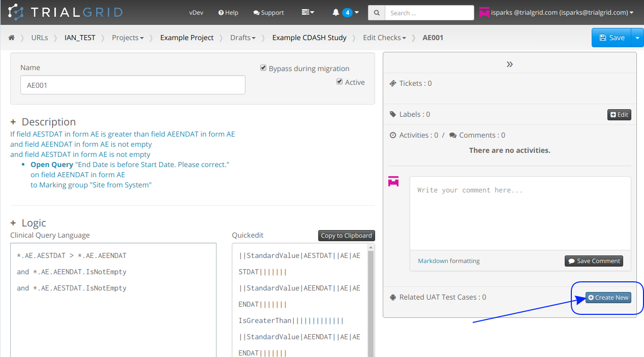Click the user avatar icon beside the comment box

point(393,181)
